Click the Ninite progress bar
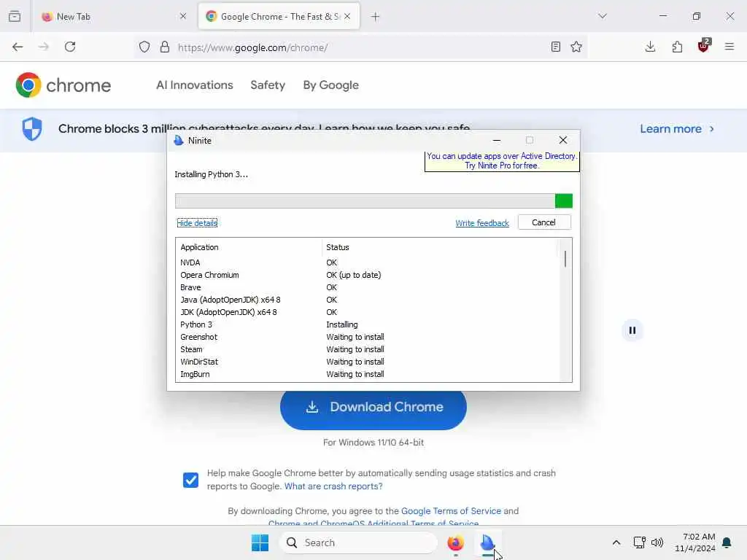 [373, 201]
